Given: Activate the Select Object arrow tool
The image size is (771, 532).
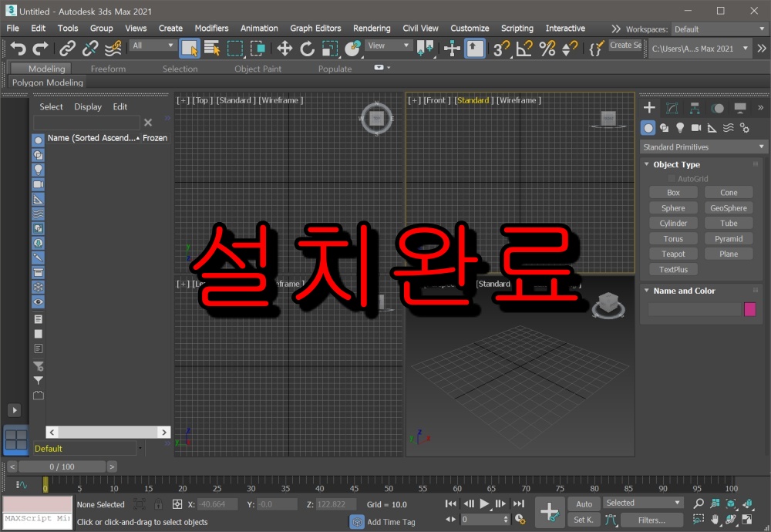Looking at the screenshot, I should pyautogui.click(x=187, y=48).
